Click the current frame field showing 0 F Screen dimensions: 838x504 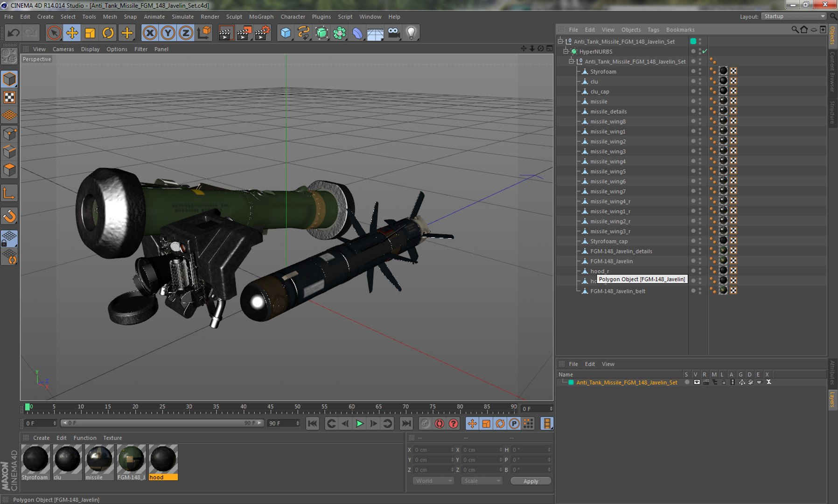click(x=537, y=409)
